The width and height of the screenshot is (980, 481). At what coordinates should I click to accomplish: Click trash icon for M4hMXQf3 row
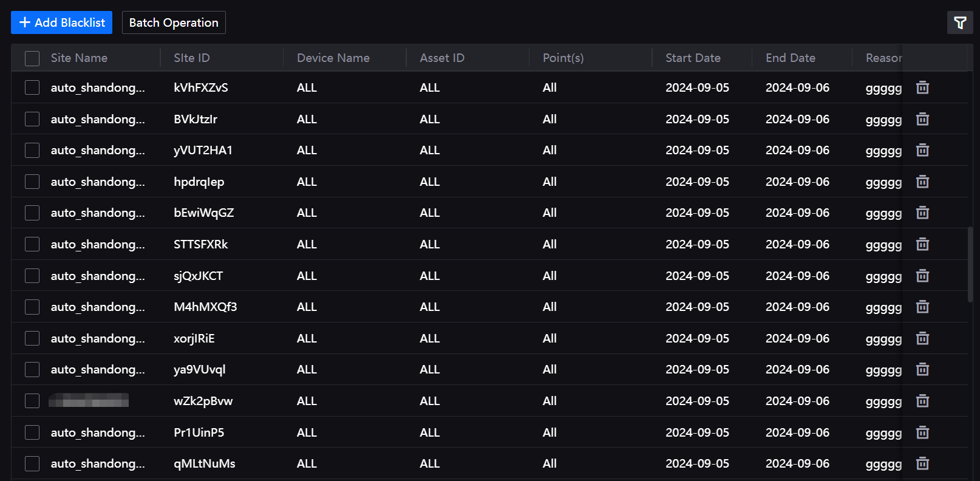click(x=922, y=307)
